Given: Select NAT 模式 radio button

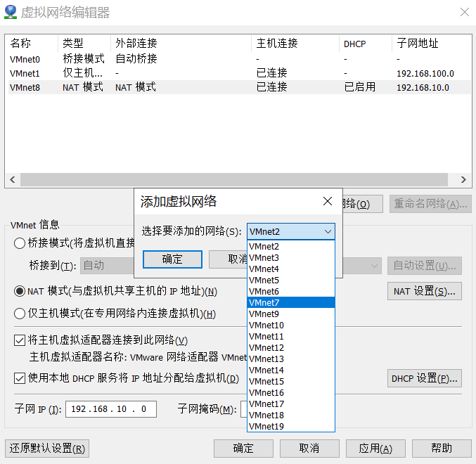Looking at the screenshot, I should pyautogui.click(x=20, y=291).
